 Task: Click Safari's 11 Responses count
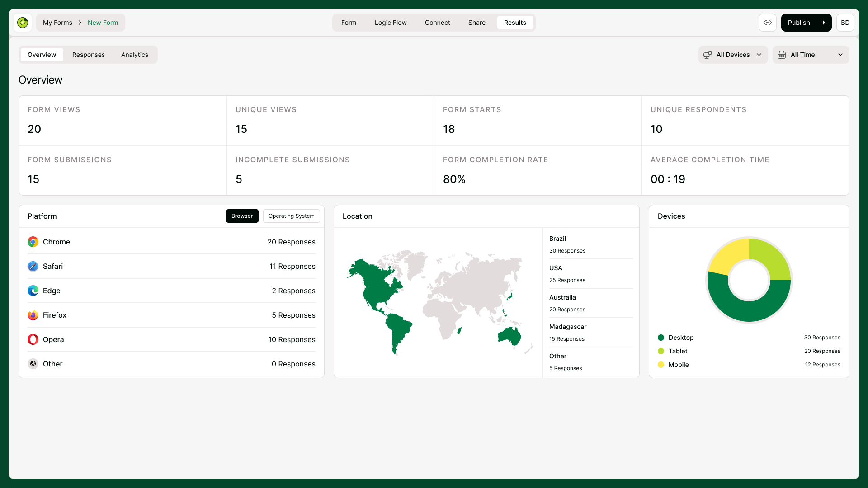click(x=292, y=266)
